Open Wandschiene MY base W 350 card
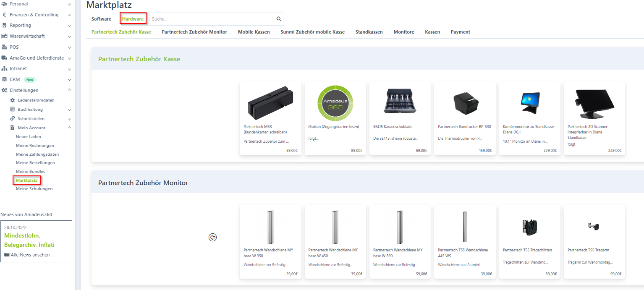644x290 pixels. (x=270, y=242)
